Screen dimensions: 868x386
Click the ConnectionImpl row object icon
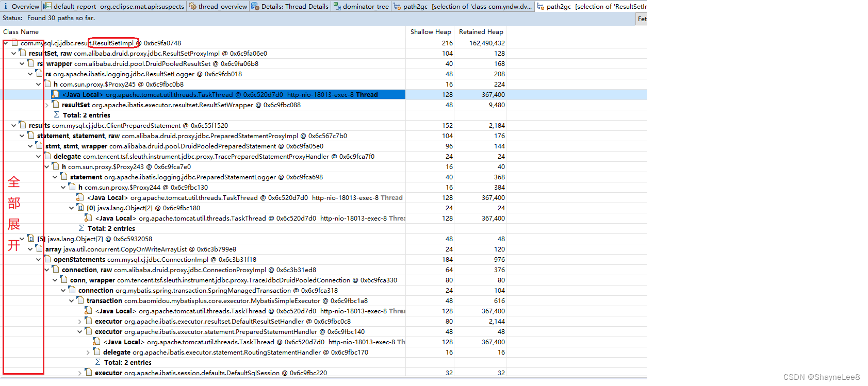(47, 259)
